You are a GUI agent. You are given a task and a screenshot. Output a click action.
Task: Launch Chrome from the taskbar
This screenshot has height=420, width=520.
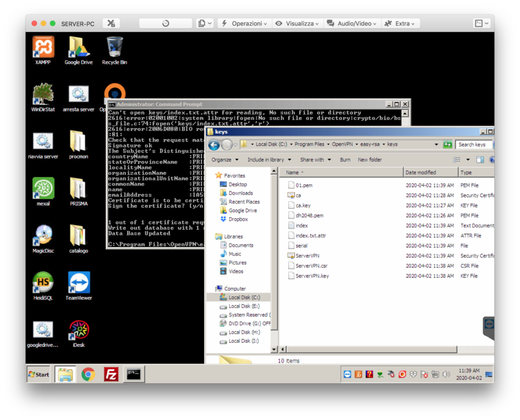click(88, 375)
